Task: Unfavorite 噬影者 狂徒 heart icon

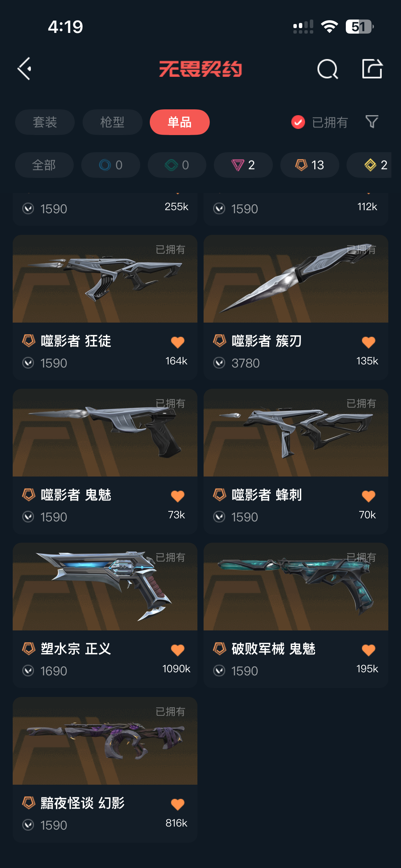Action: pos(178,342)
